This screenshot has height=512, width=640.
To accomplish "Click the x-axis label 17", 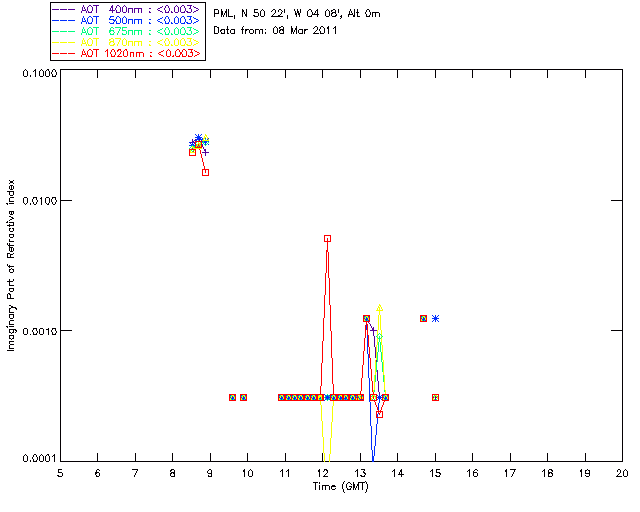I will (510, 474).
